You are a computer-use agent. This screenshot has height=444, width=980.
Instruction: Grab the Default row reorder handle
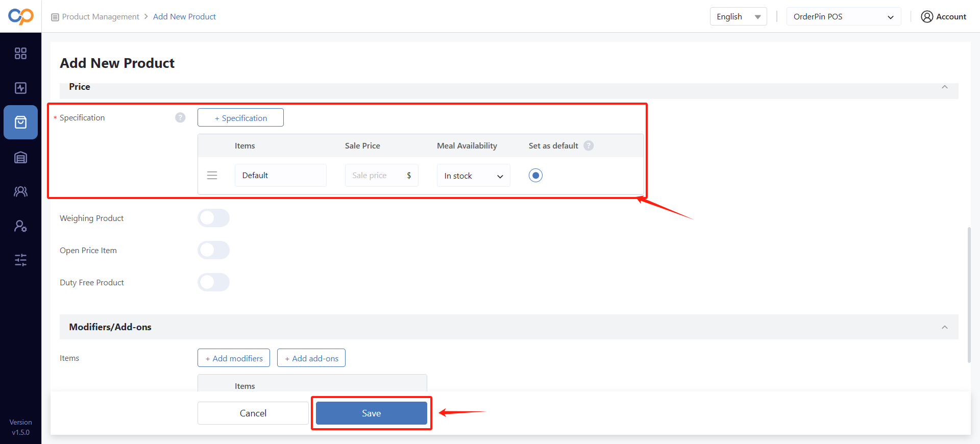pyautogui.click(x=212, y=176)
